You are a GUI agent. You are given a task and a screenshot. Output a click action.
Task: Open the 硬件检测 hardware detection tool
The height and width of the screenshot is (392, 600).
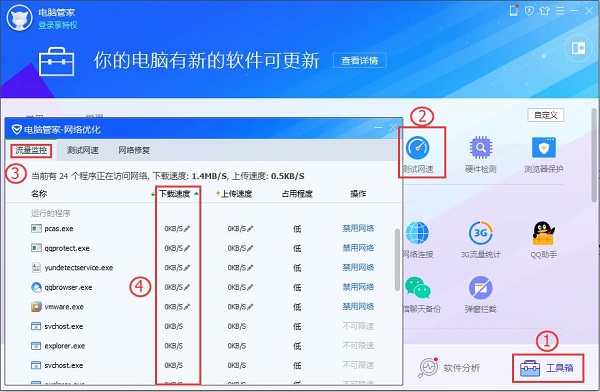[x=481, y=154]
